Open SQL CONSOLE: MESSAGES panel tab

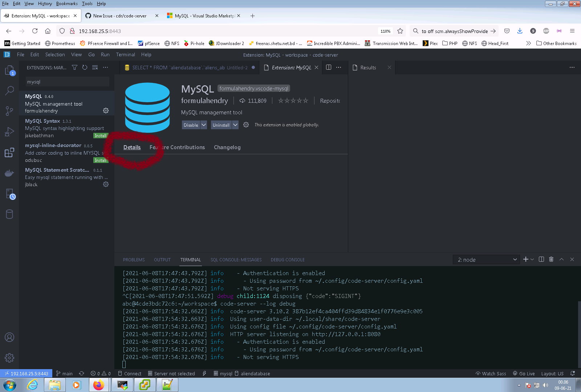click(x=236, y=260)
